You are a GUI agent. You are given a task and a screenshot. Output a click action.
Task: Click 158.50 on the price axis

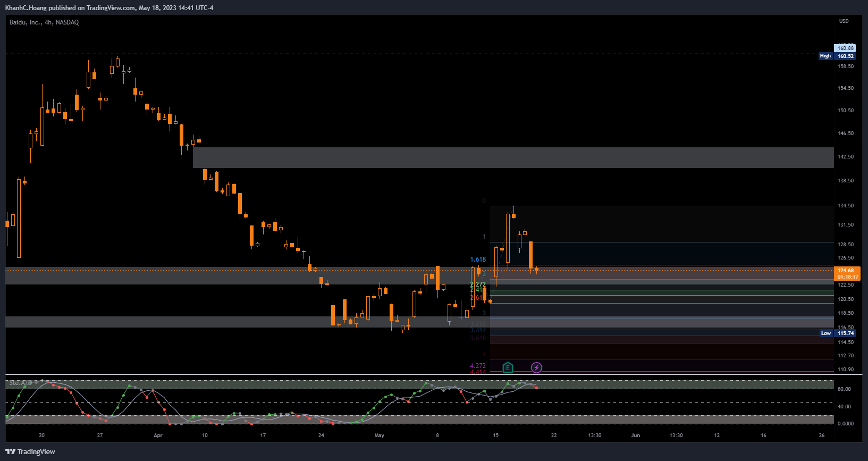click(846, 66)
